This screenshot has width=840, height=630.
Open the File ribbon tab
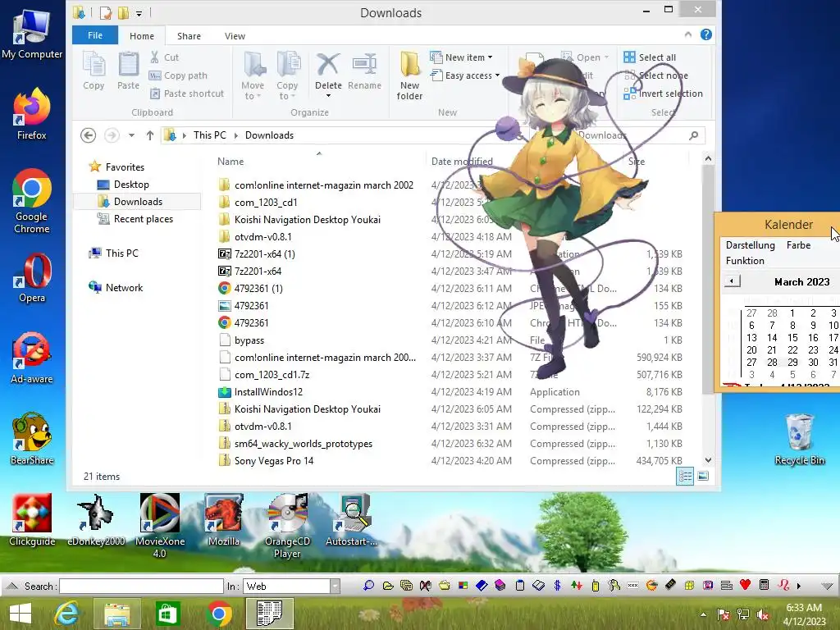(x=95, y=35)
